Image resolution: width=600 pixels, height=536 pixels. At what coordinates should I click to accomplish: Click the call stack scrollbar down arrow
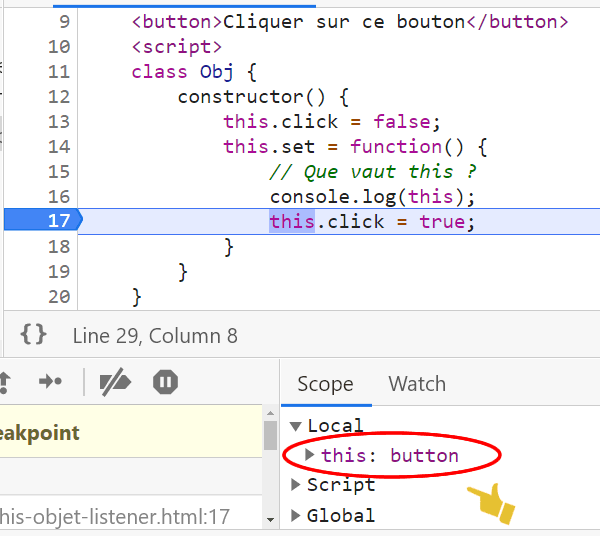click(271, 520)
